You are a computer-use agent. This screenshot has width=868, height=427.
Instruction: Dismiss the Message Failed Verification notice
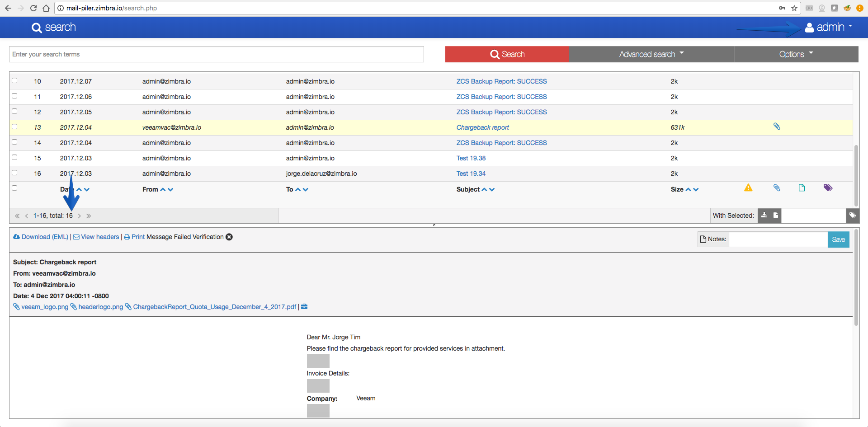tap(229, 237)
